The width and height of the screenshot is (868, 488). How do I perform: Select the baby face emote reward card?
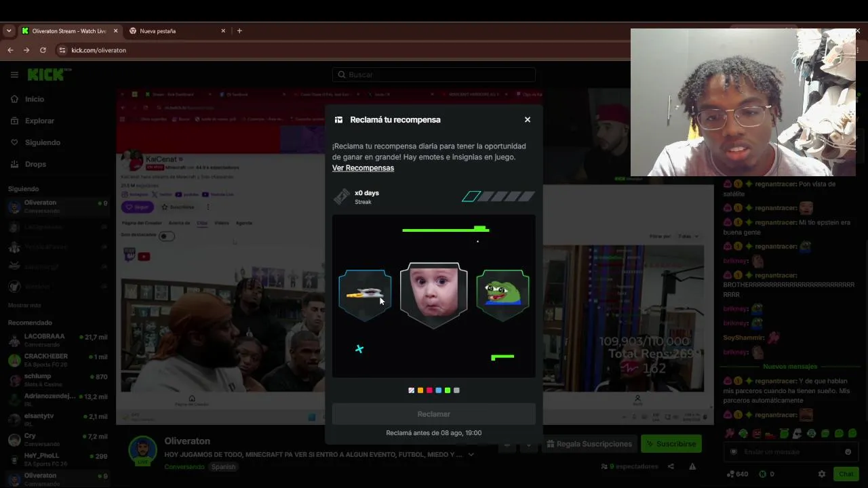(434, 295)
